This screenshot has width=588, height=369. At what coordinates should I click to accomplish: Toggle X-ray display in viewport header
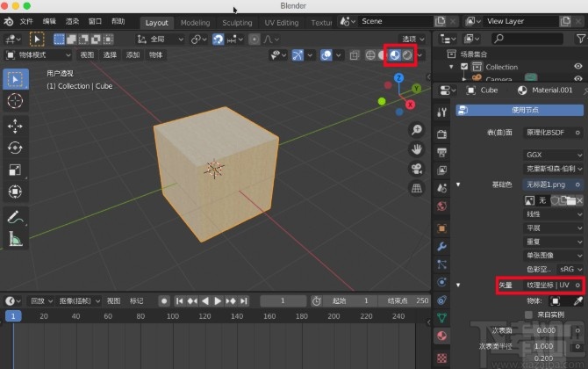[355, 54]
